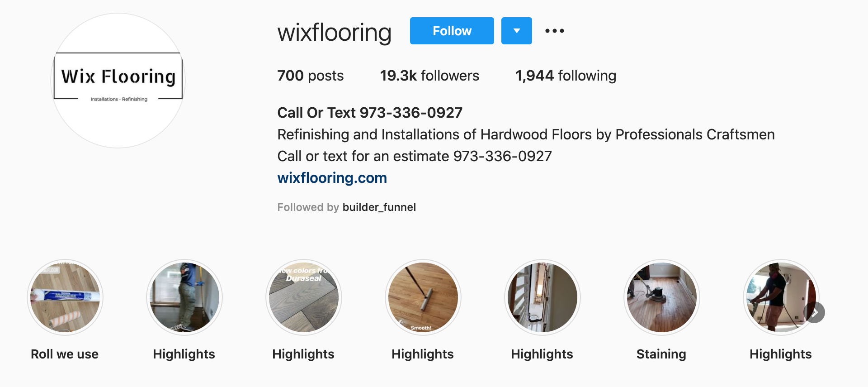Open the builder_funnel follower profile
The image size is (868, 387).
coord(379,207)
